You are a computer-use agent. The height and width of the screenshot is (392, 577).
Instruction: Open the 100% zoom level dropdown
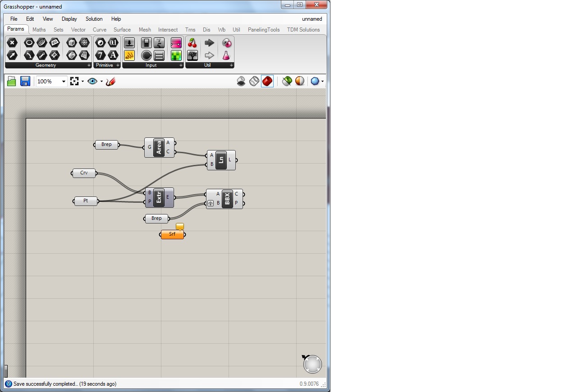pos(64,82)
